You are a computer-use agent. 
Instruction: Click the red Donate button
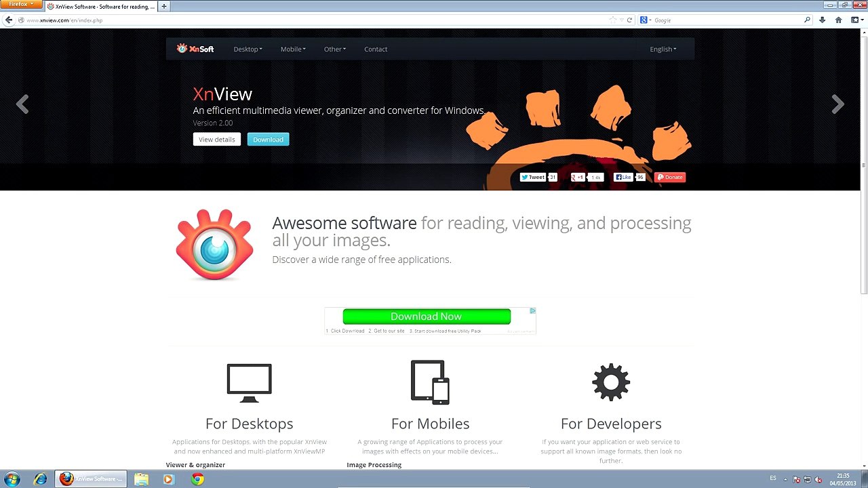click(670, 177)
